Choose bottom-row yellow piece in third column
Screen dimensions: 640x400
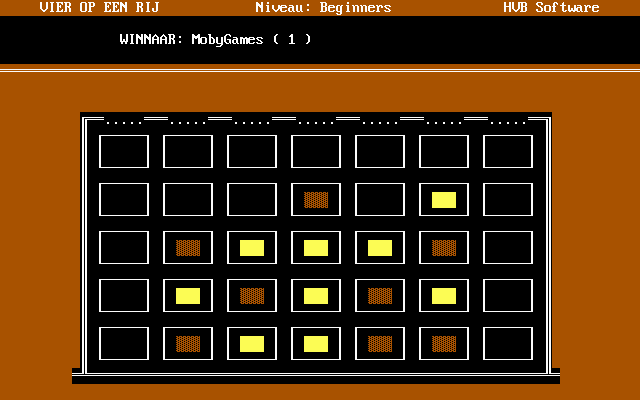pyautogui.click(x=252, y=344)
